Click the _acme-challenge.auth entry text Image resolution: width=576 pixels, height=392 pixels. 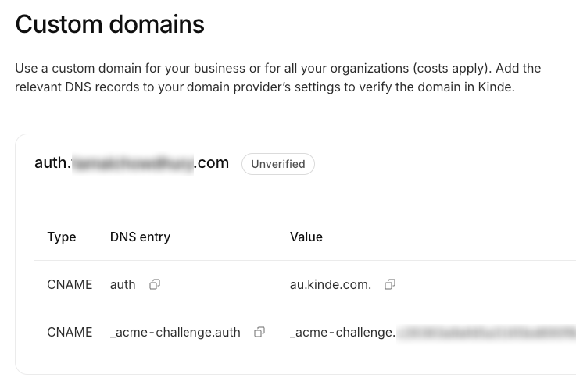point(175,333)
